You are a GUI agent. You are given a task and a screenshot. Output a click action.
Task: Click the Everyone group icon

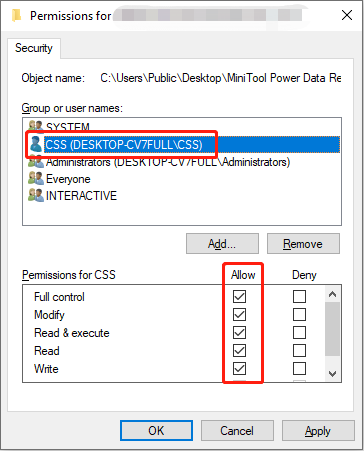coord(36,179)
